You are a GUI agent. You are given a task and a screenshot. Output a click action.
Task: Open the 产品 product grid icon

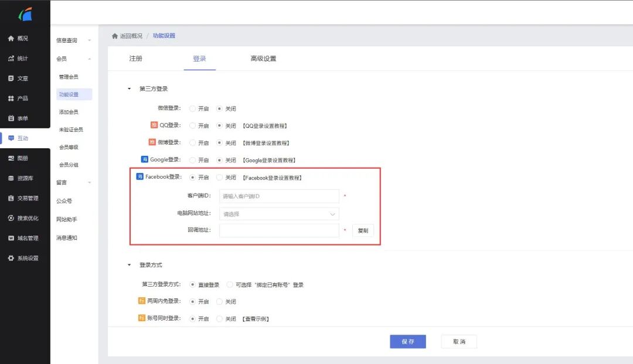(11, 98)
